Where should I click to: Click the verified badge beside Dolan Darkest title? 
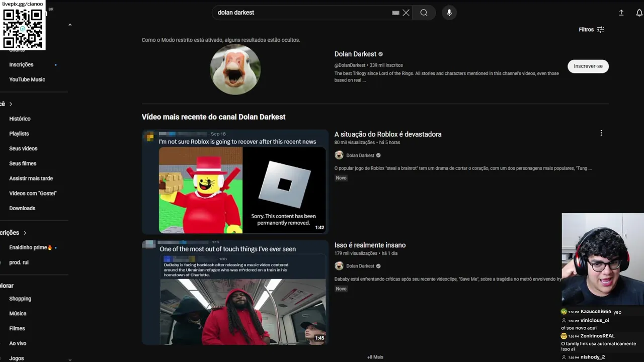(381, 54)
